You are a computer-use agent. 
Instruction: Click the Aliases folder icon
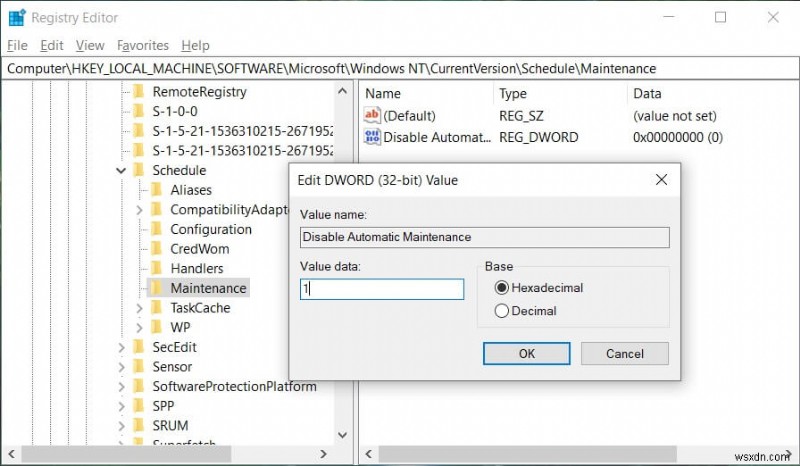click(x=156, y=190)
